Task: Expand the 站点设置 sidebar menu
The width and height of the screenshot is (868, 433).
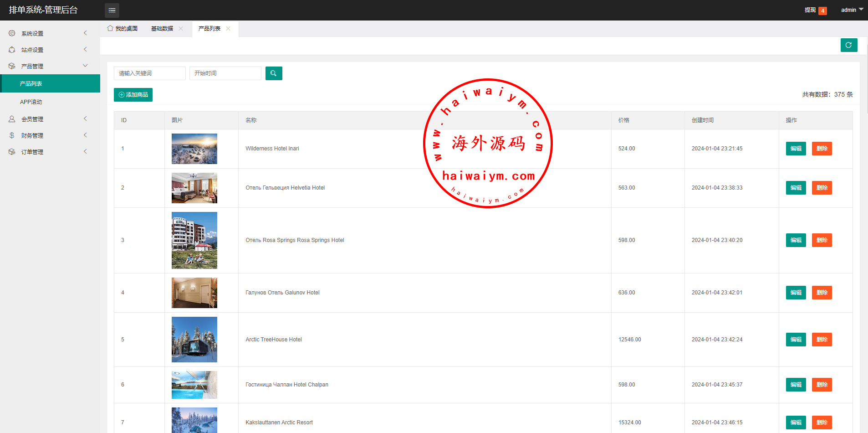Action: point(48,50)
